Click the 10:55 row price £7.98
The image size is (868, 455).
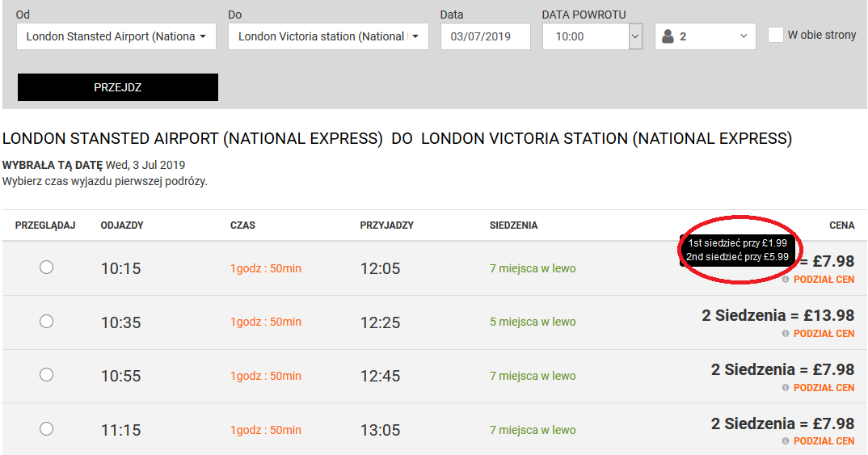coord(783,369)
